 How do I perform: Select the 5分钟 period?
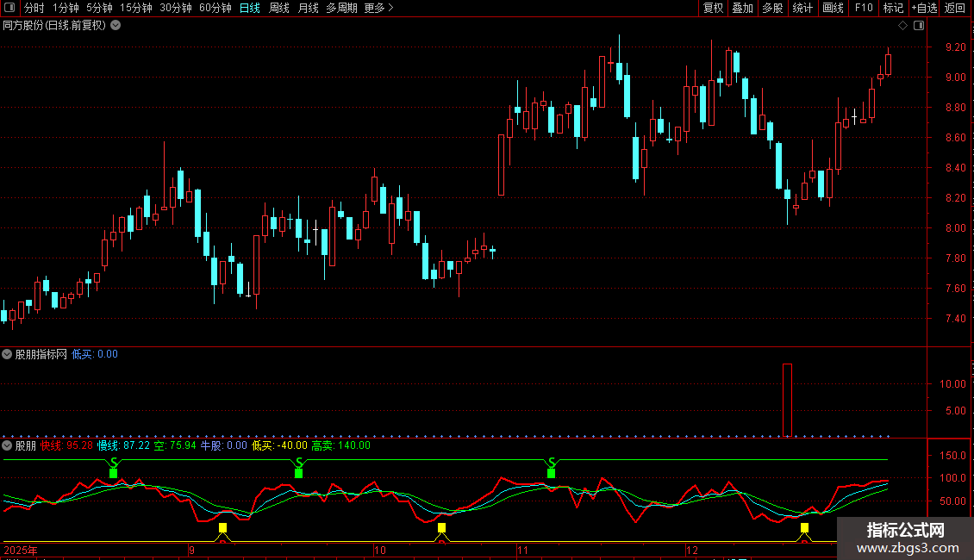[x=99, y=8]
